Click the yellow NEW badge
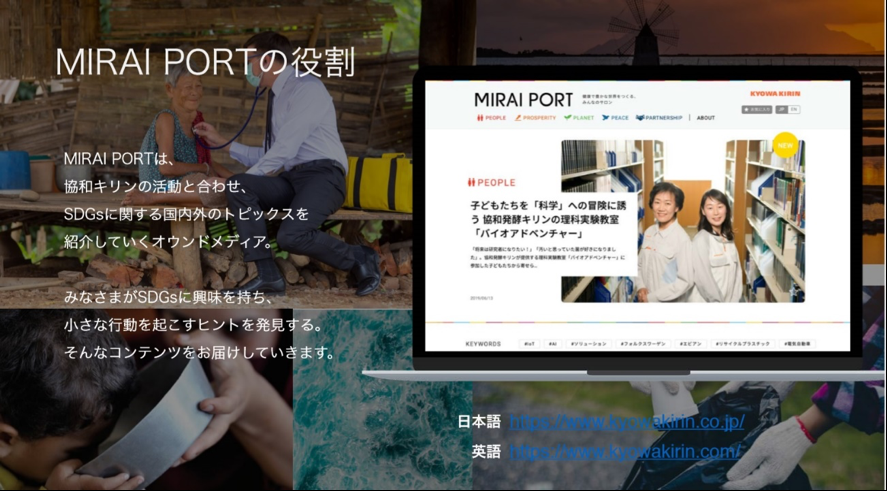This screenshot has height=491, width=887. coord(785,145)
